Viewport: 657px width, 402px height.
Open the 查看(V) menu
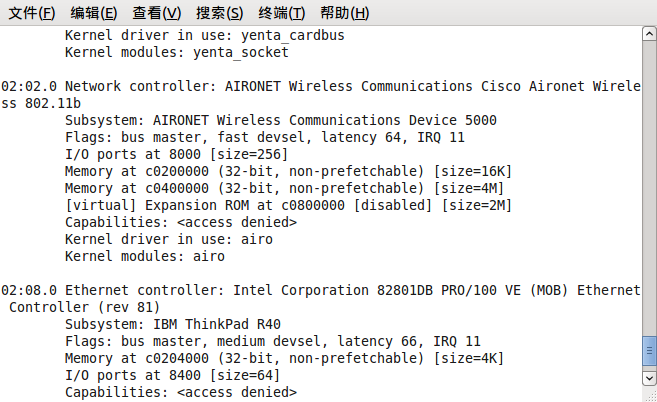point(157,13)
